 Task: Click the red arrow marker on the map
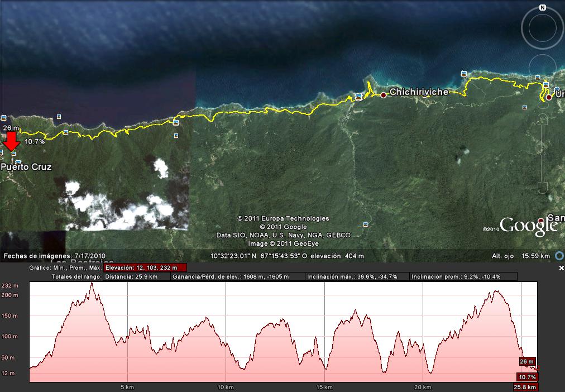pos(11,141)
